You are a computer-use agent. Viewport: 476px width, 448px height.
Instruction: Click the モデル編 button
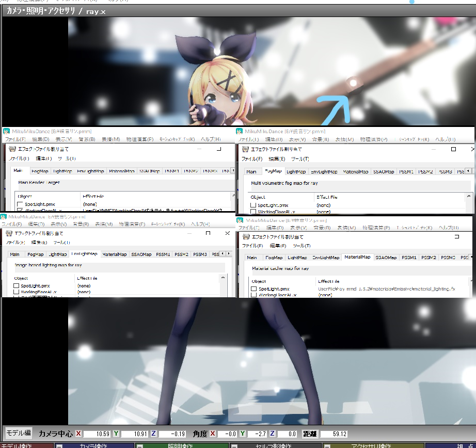pos(19,433)
